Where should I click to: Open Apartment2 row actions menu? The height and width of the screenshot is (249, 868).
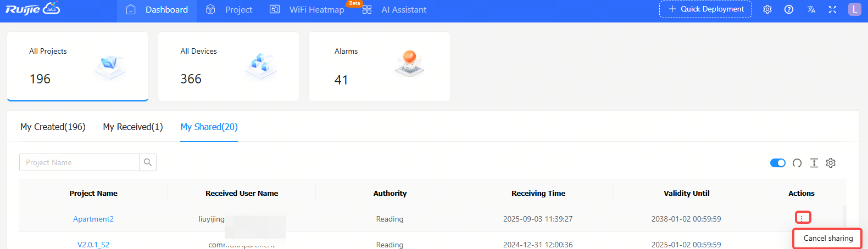[x=802, y=218]
